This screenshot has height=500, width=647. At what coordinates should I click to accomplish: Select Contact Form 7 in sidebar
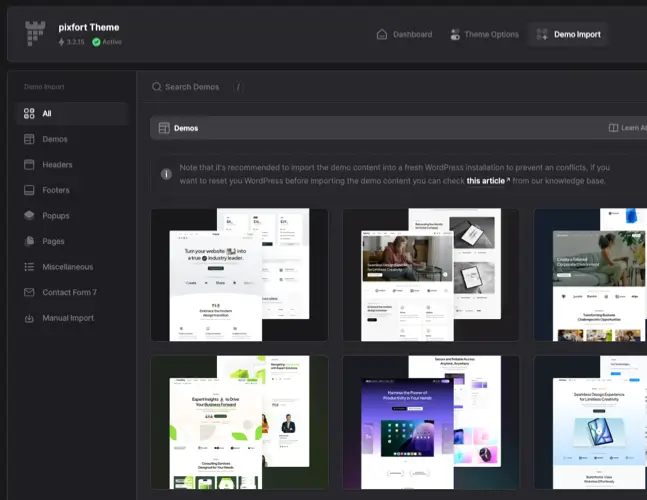coord(70,292)
